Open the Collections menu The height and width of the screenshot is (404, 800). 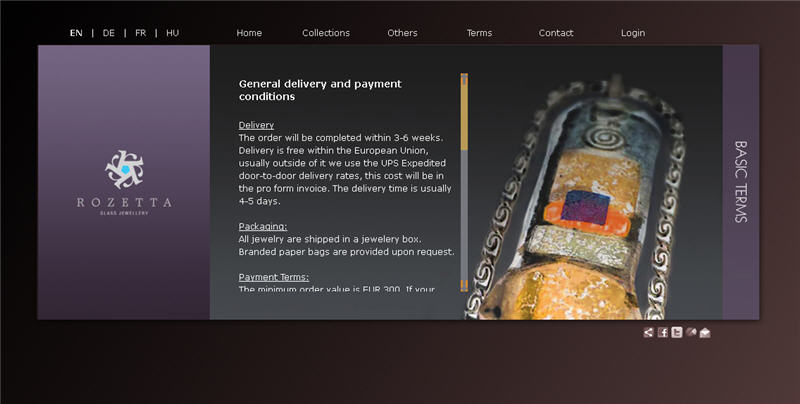pyautogui.click(x=326, y=33)
